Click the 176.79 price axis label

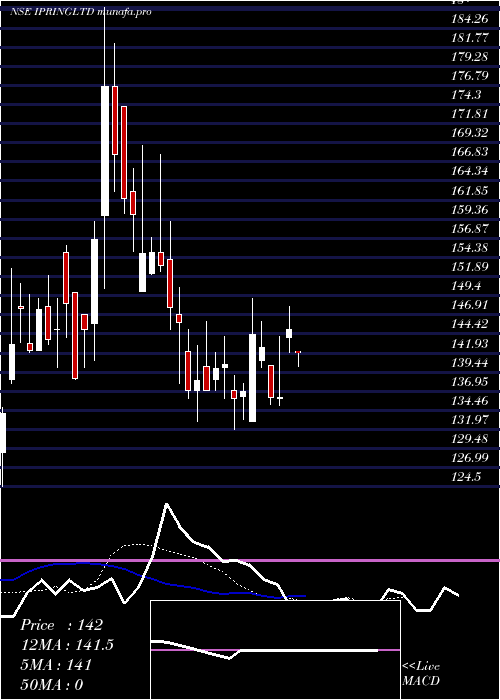tap(470, 76)
